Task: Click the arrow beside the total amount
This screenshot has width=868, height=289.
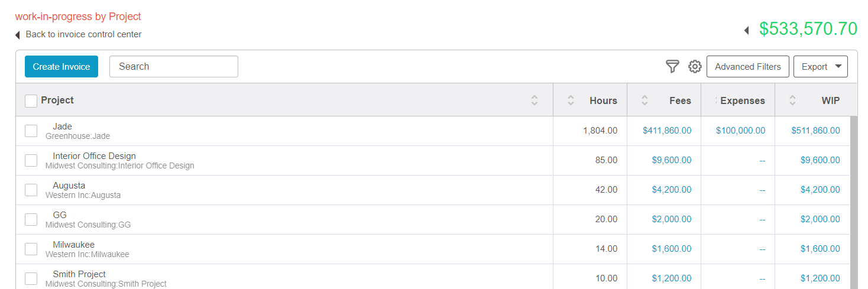Action: click(747, 30)
